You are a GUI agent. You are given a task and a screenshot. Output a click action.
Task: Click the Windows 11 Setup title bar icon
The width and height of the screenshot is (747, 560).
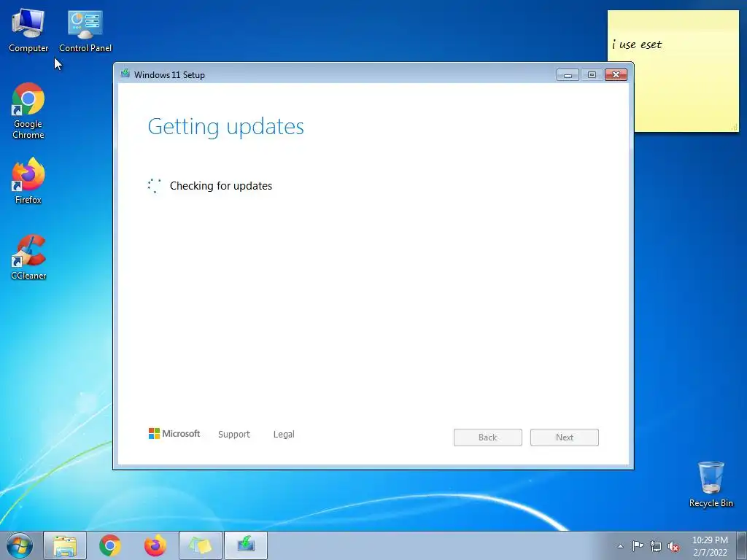pyautogui.click(x=125, y=74)
